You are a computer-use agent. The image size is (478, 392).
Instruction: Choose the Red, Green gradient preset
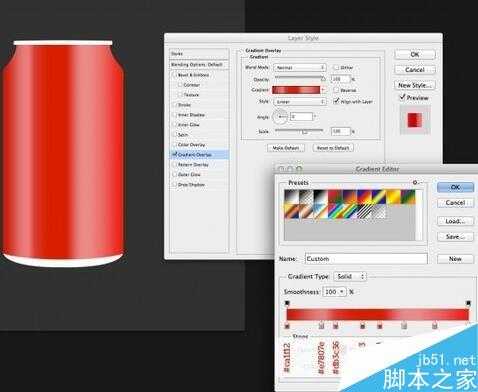(x=335, y=197)
